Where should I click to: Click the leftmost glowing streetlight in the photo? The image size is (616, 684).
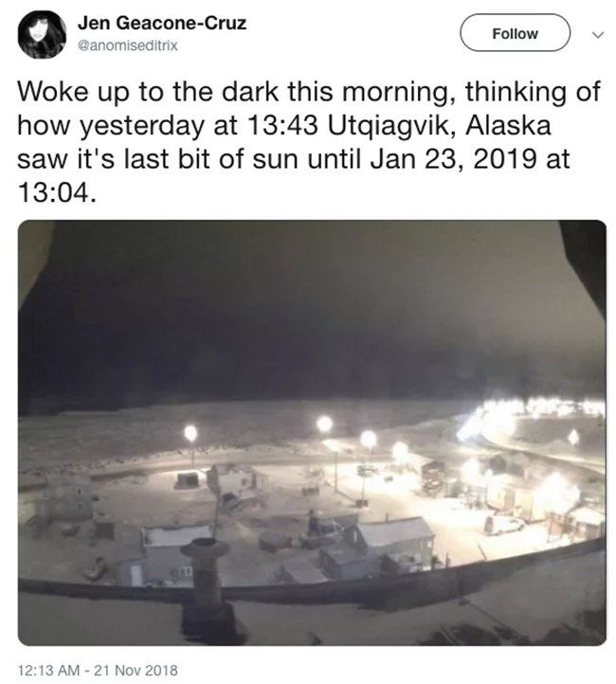click(x=190, y=433)
